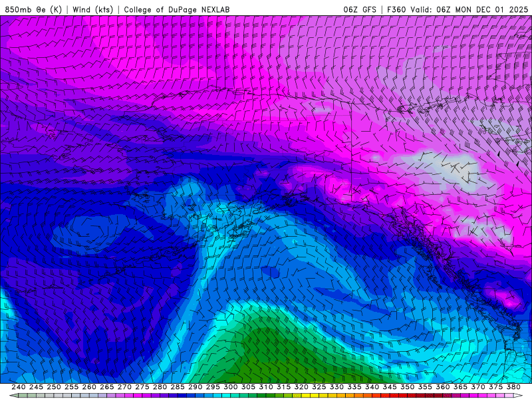Click 'College of DuPage NEXLAB' text
The width and height of the screenshot is (532, 399).
click(176, 9)
